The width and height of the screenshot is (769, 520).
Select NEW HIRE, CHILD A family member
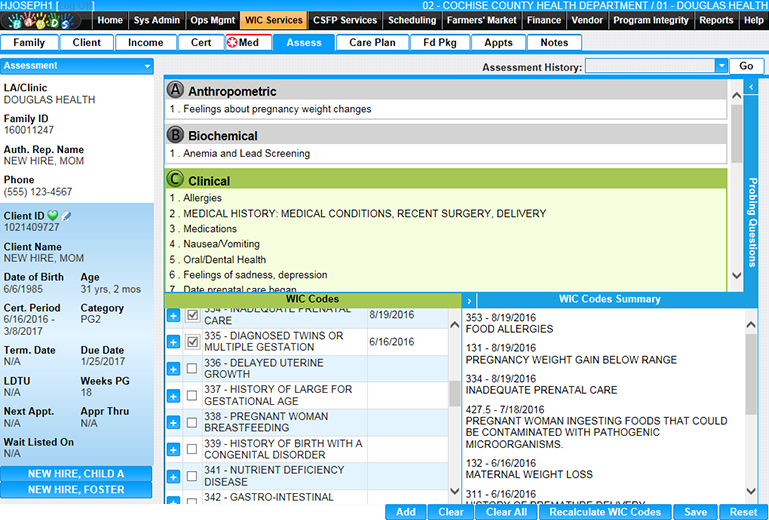pyautogui.click(x=76, y=474)
